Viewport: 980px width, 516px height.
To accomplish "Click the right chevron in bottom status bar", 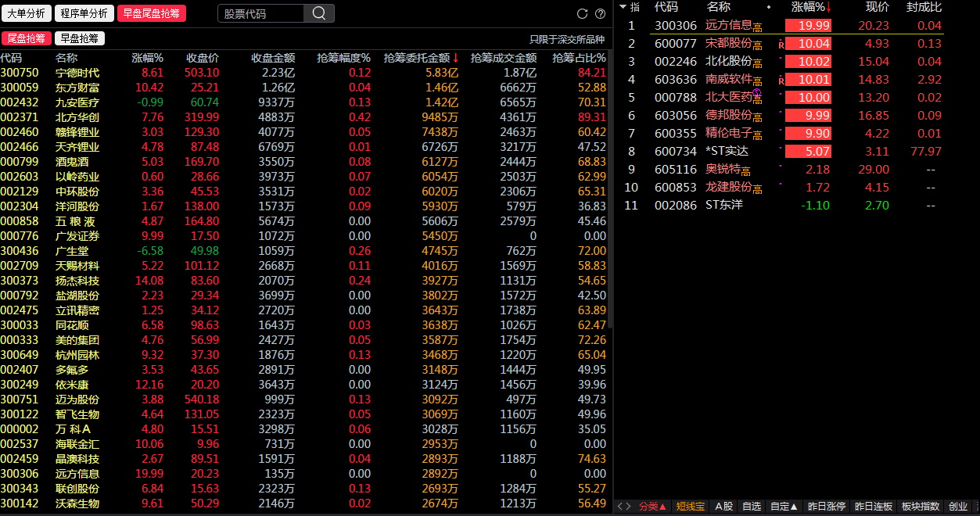I will (630, 507).
